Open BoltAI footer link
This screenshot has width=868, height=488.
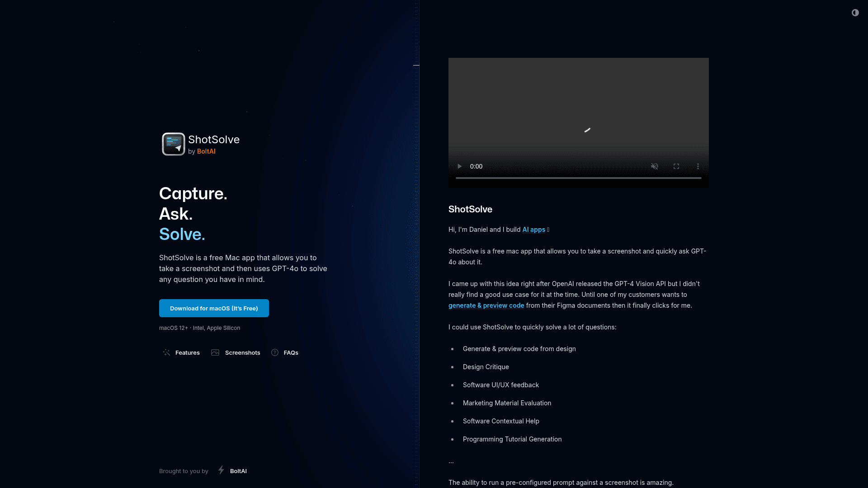tap(238, 471)
